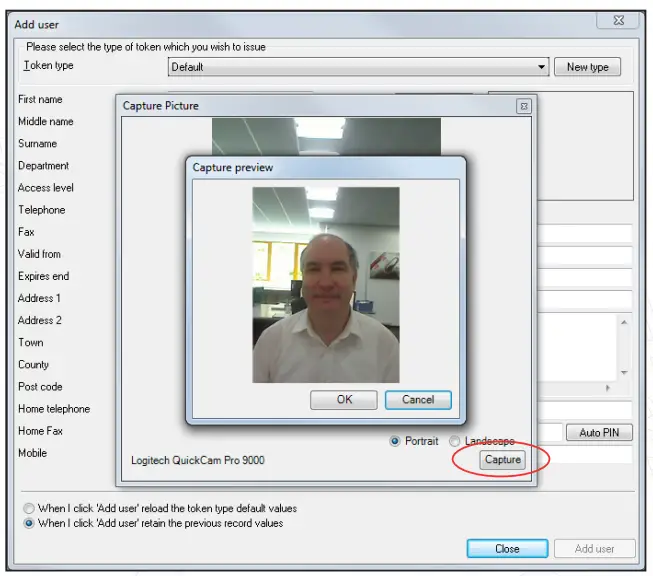Click the New type button
This screenshot has width=653, height=576.
pyautogui.click(x=587, y=67)
